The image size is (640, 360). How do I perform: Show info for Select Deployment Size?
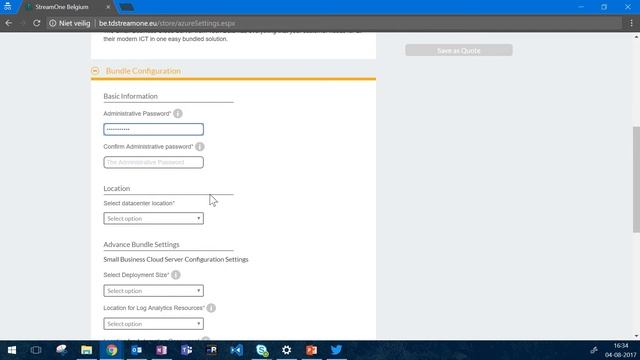(x=176, y=275)
